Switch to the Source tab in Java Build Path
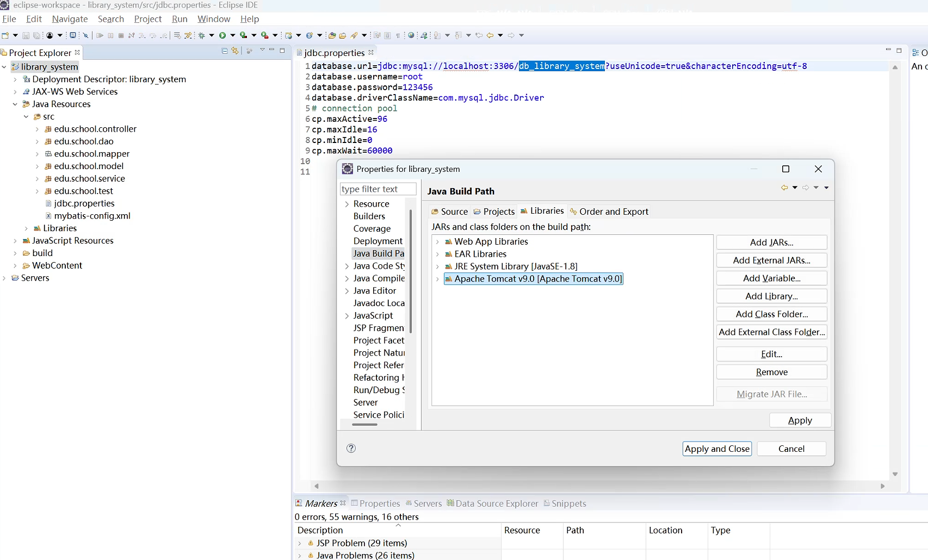Viewport: 928px width, 560px height. pyautogui.click(x=449, y=211)
